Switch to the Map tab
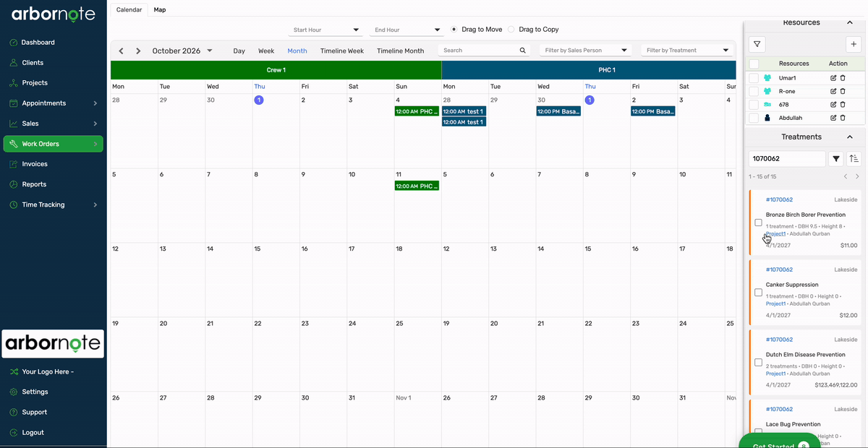Screen dimensions: 868x448 (x=160, y=10)
